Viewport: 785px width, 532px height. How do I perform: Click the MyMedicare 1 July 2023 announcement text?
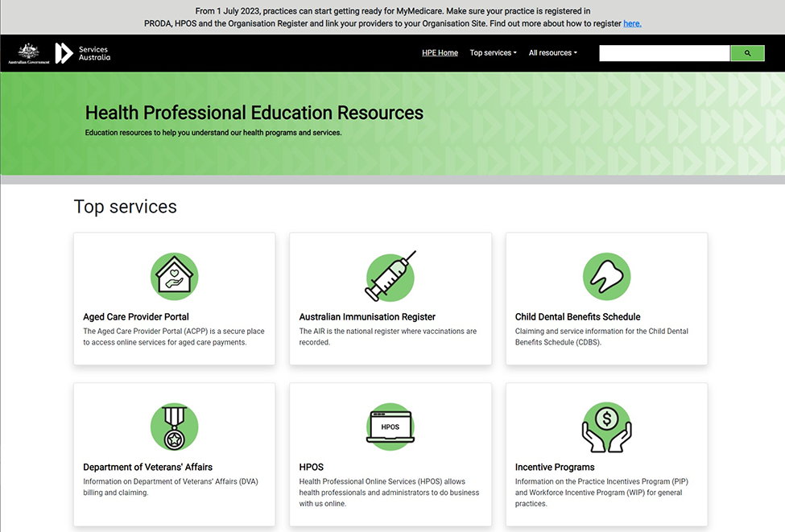coord(393,17)
